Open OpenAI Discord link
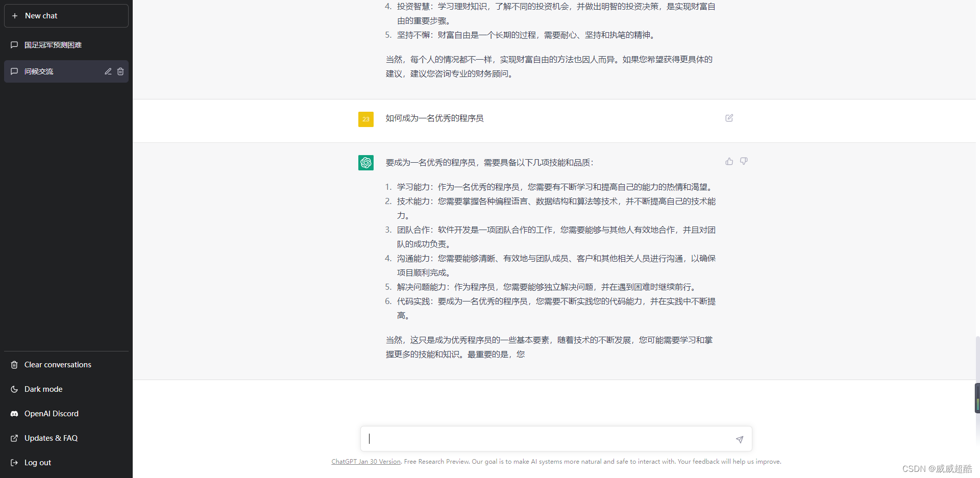Viewport: 980px width, 478px height. tap(66, 414)
